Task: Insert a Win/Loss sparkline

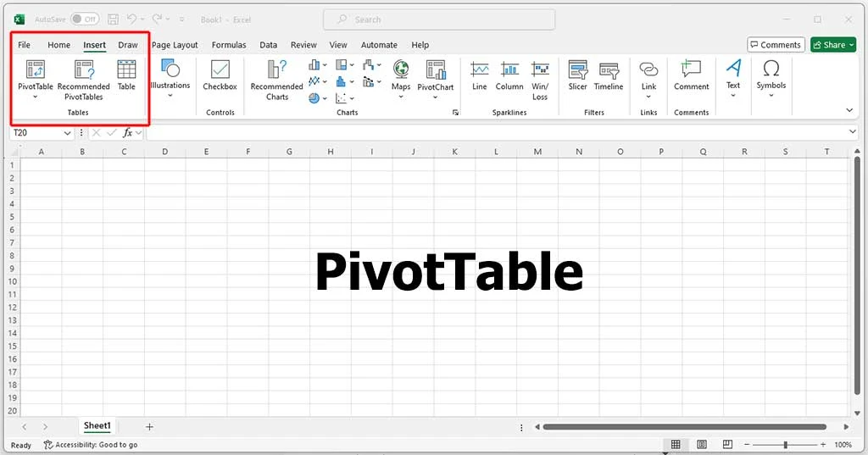Action: click(540, 80)
